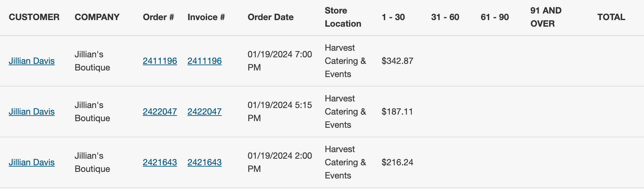Click the Order # column header
This screenshot has height=189, width=644.
pos(158,17)
